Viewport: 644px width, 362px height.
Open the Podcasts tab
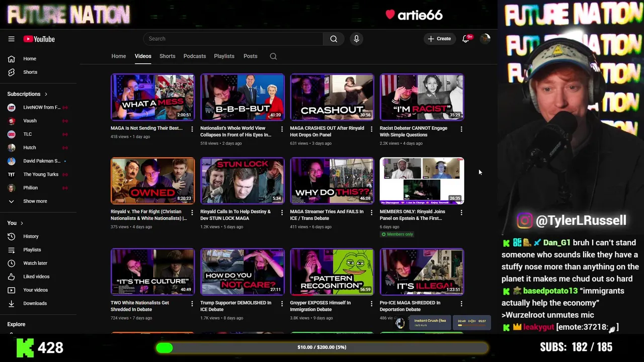(195, 56)
